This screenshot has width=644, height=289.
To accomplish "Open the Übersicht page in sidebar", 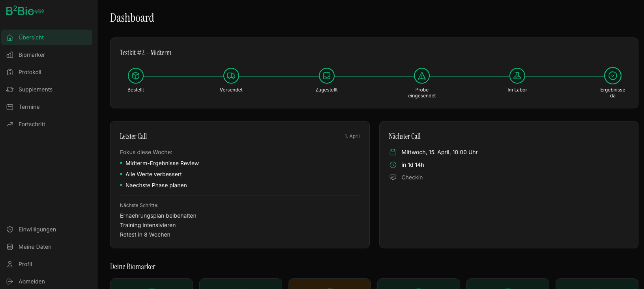I will point(47,37).
